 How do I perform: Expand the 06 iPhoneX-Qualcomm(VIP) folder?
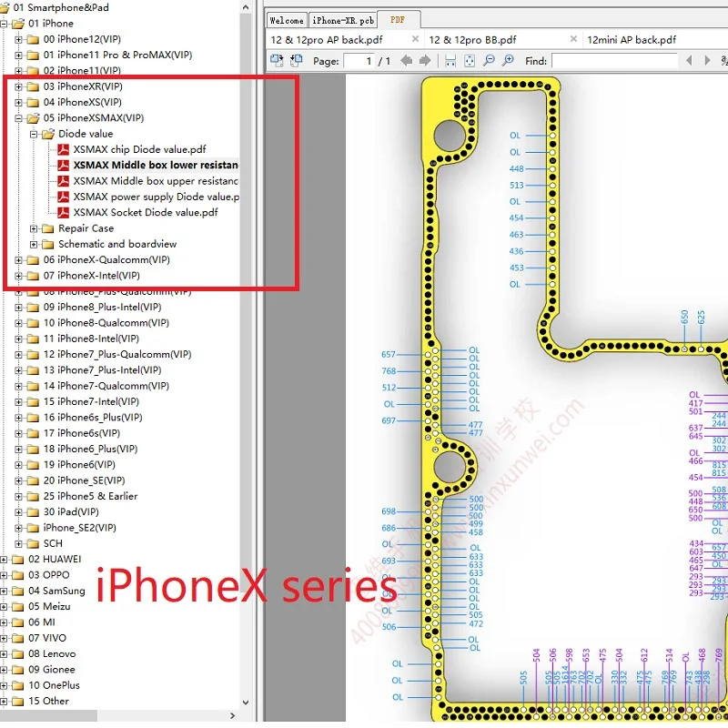coord(18,260)
